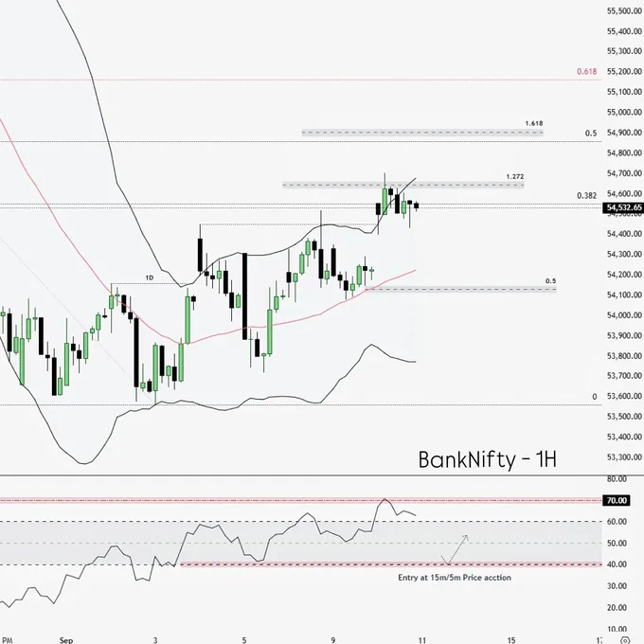The height and width of the screenshot is (644, 644).
Task: Click the 53,300.00 price axis label
Action: click(x=624, y=457)
